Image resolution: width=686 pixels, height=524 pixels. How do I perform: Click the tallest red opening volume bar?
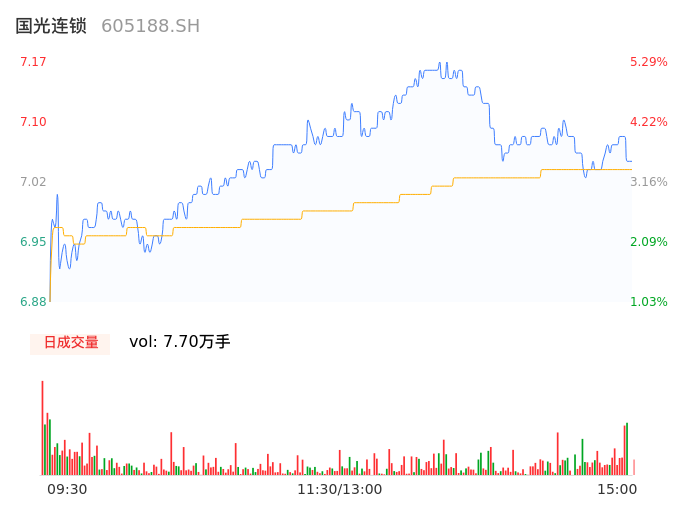coord(42,430)
